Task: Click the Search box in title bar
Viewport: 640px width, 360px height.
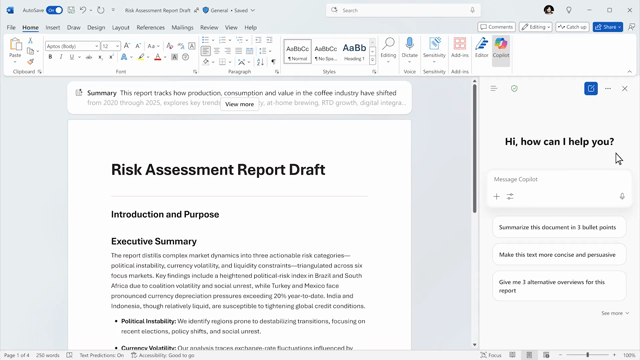Action: [403, 10]
